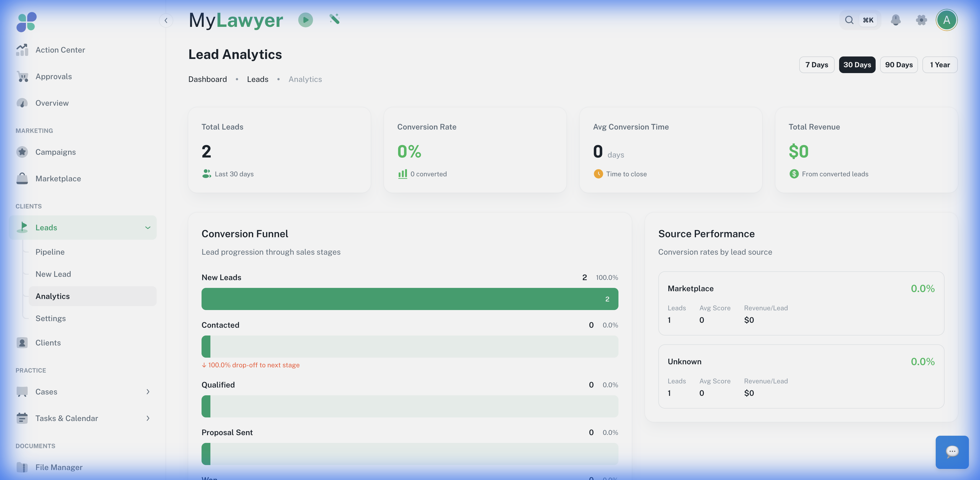
Task: Click the MyLawyer clover logo icon
Action: (26, 22)
